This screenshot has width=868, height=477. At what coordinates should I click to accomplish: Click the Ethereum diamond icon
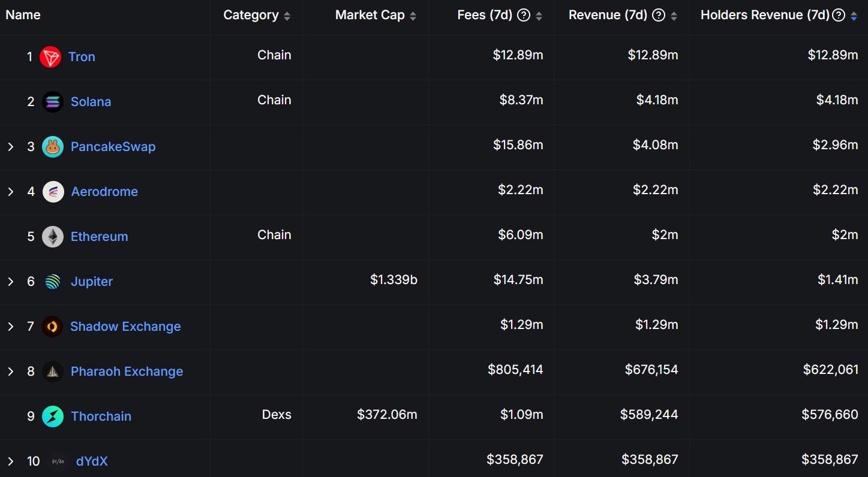click(x=53, y=237)
